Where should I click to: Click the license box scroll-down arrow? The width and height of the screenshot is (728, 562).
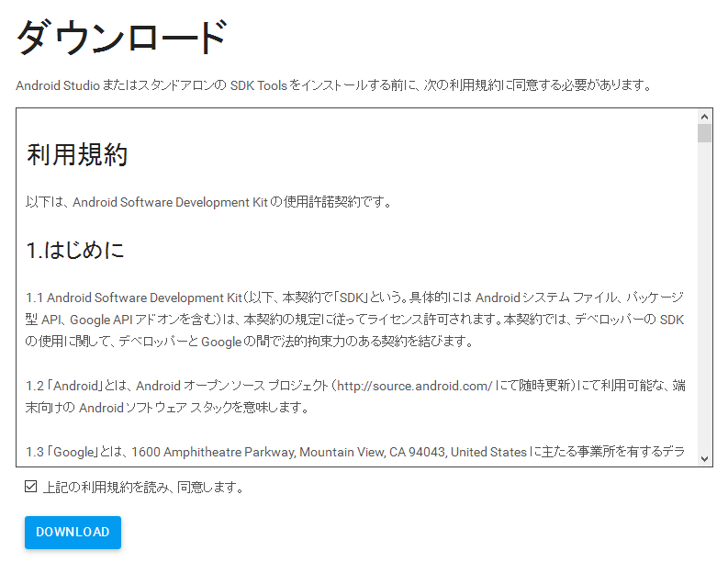point(704,459)
